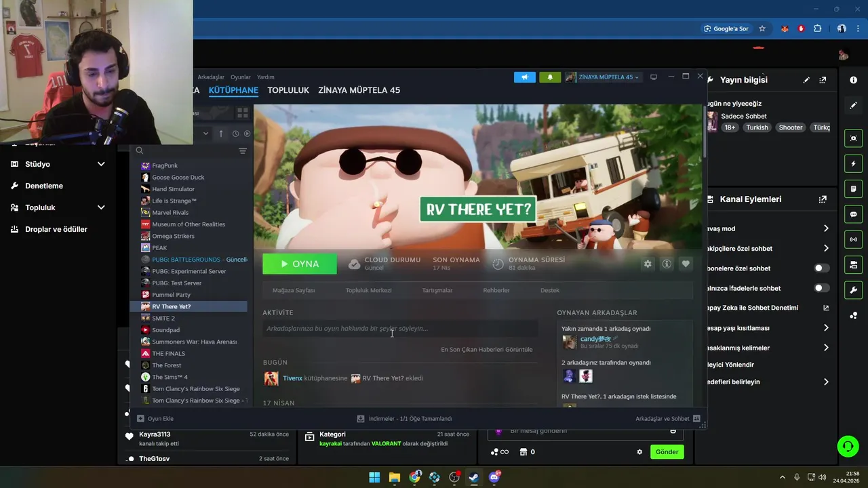Open Steam Big Picture mode monitor icon
The height and width of the screenshot is (488, 868).
point(654,77)
